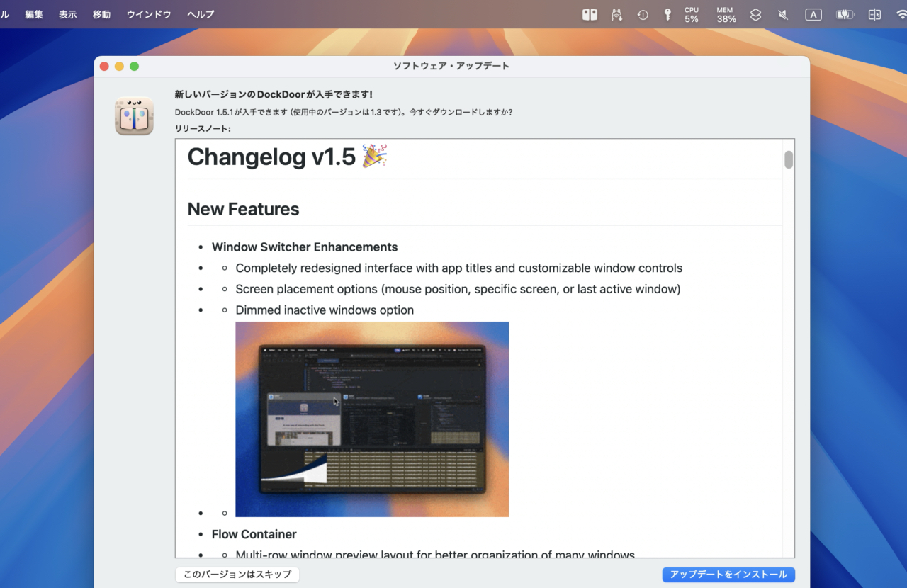This screenshot has height=588, width=907.
Task: Click the アップデートをインストール button
Action: (x=728, y=575)
